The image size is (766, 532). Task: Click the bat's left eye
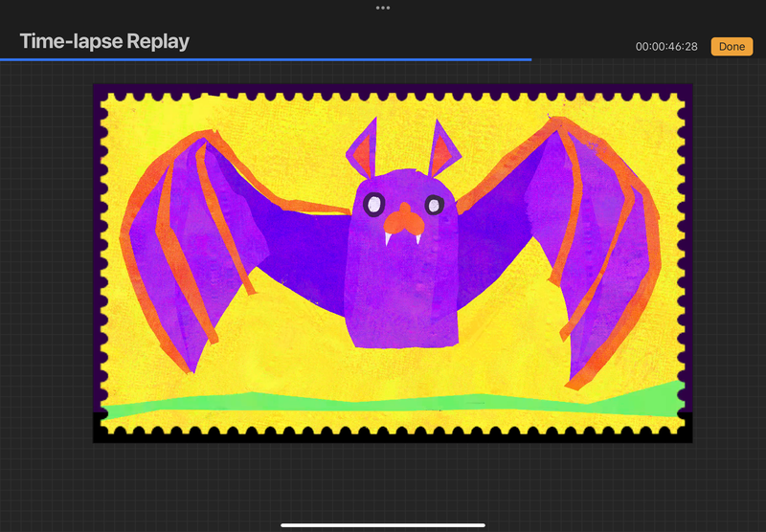(x=372, y=203)
